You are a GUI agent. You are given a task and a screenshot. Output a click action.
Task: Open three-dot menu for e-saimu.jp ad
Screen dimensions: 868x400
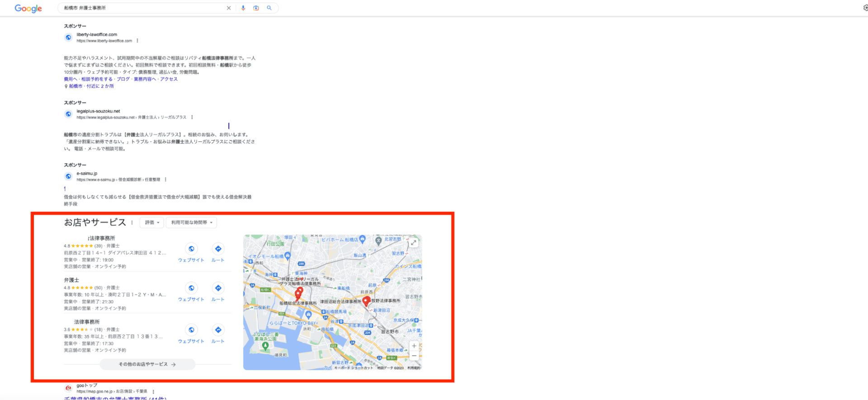165,180
